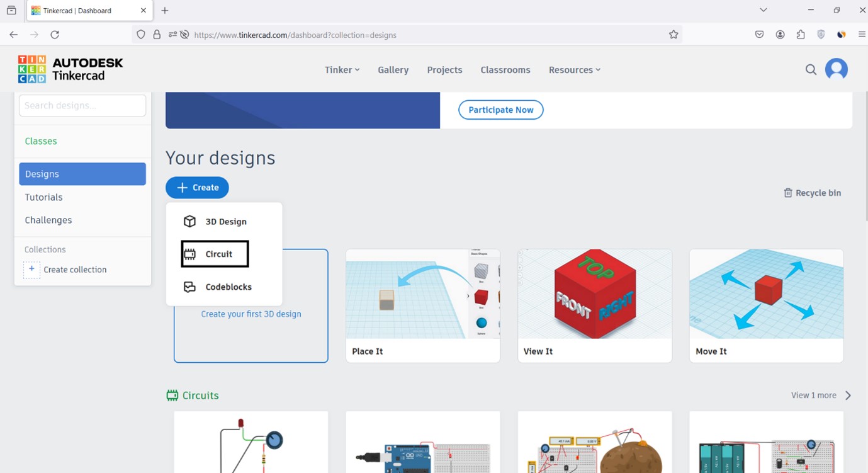The height and width of the screenshot is (473, 868).
Task: Open the Classrooms nav item
Action: 505,70
